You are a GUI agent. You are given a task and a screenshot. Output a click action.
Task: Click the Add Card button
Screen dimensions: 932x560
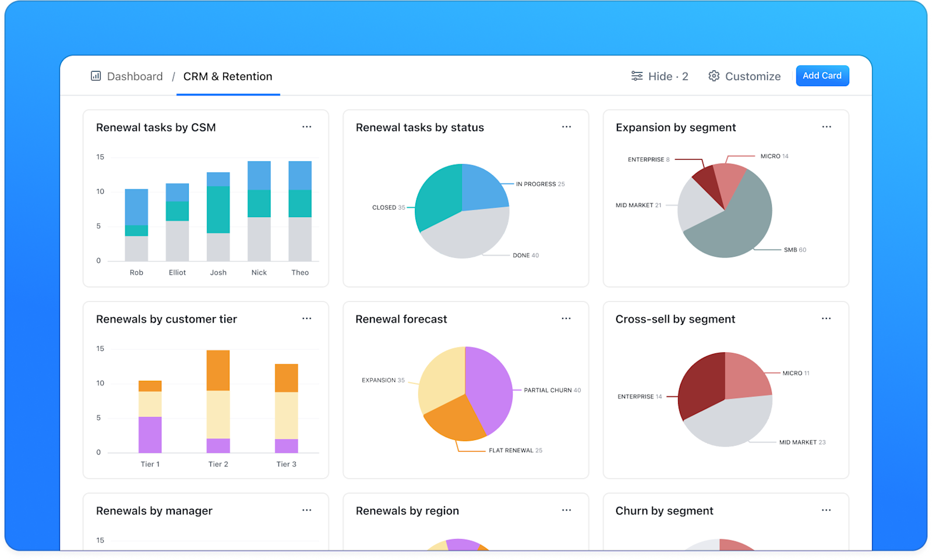pos(822,75)
